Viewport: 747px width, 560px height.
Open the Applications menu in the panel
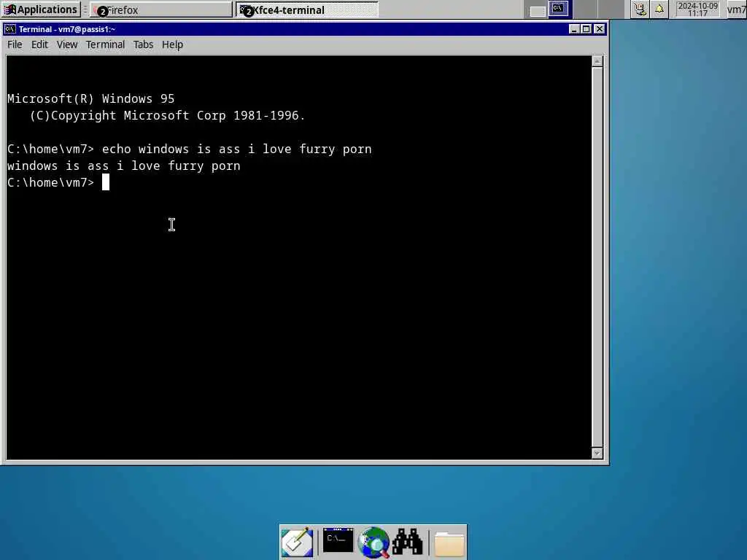point(41,9)
